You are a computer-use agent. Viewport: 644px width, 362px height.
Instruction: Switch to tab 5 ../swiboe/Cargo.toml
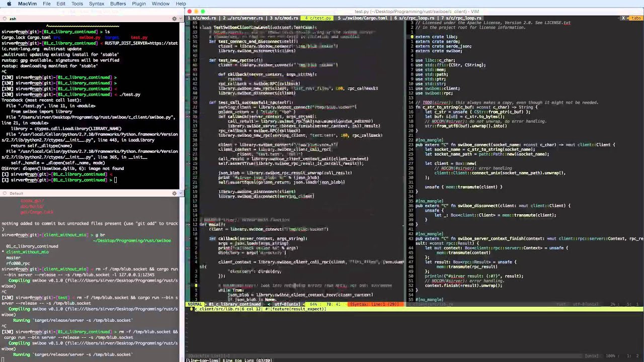click(x=362, y=18)
